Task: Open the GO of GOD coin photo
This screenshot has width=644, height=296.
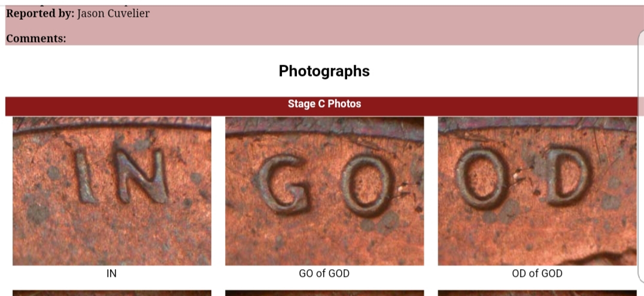Action: 324,191
